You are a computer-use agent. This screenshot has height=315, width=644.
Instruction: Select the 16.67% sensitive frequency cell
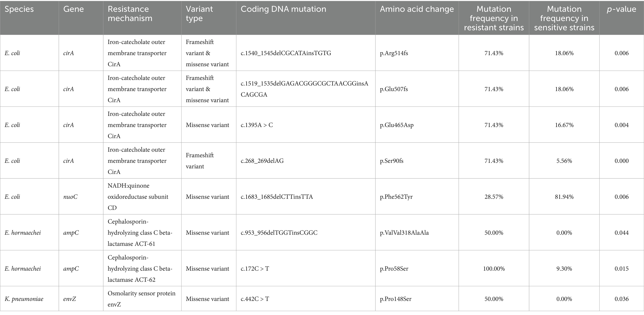tap(564, 125)
